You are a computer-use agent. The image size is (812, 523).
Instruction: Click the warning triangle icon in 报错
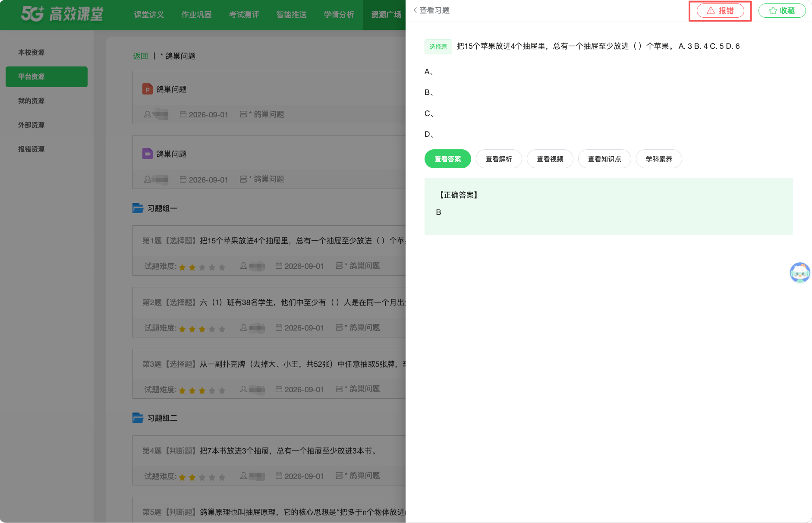(x=711, y=11)
